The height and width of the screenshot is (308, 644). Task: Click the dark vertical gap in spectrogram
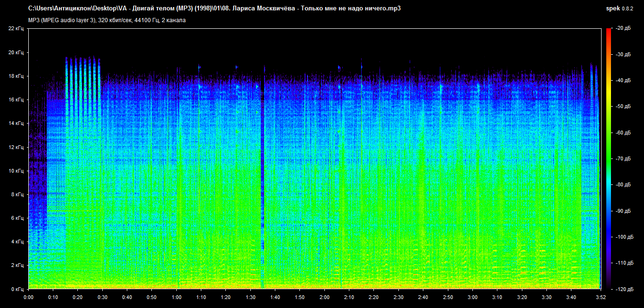262,189
